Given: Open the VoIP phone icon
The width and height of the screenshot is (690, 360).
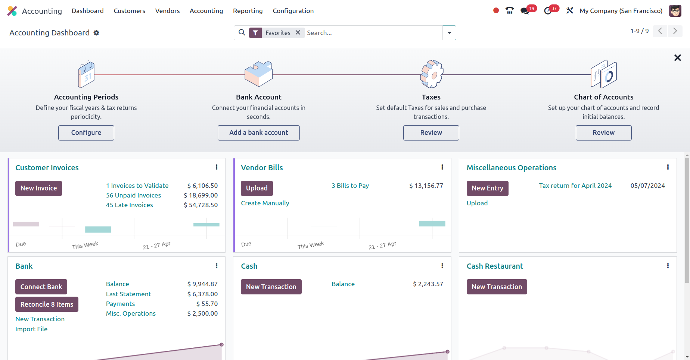Looking at the screenshot, I should coord(510,11).
